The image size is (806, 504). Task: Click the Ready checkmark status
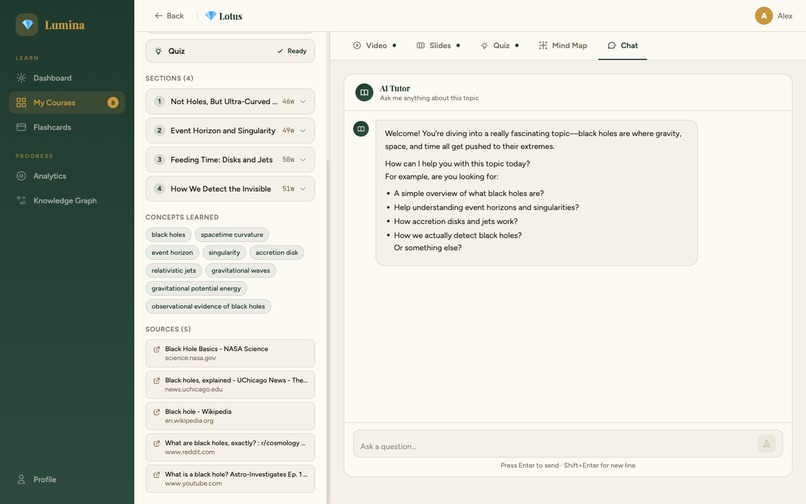coord(291,51)
